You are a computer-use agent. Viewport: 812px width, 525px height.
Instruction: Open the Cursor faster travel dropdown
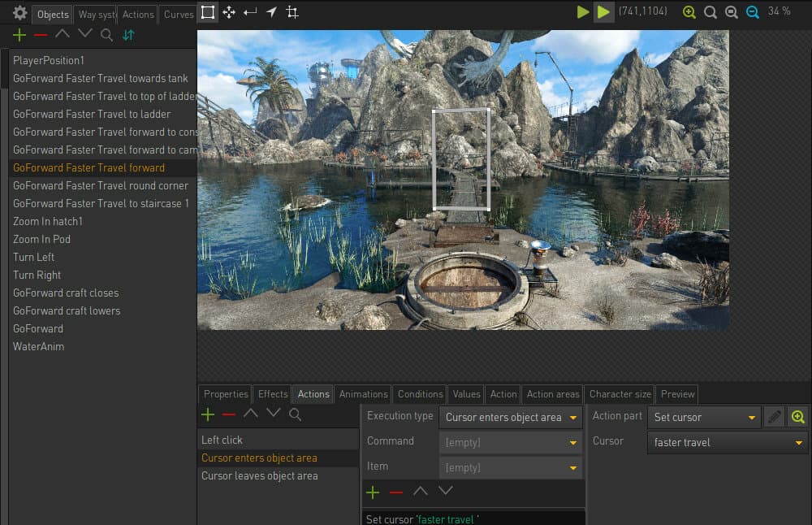(x=728, y=443)
